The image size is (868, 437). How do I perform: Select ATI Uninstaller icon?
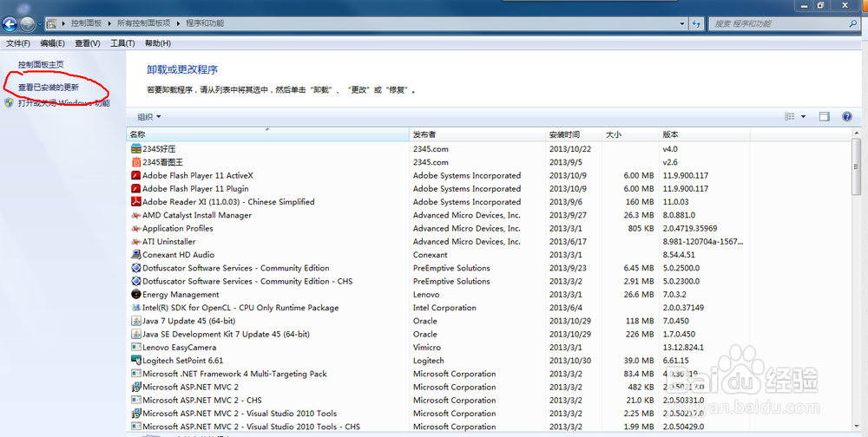(136, 242)
